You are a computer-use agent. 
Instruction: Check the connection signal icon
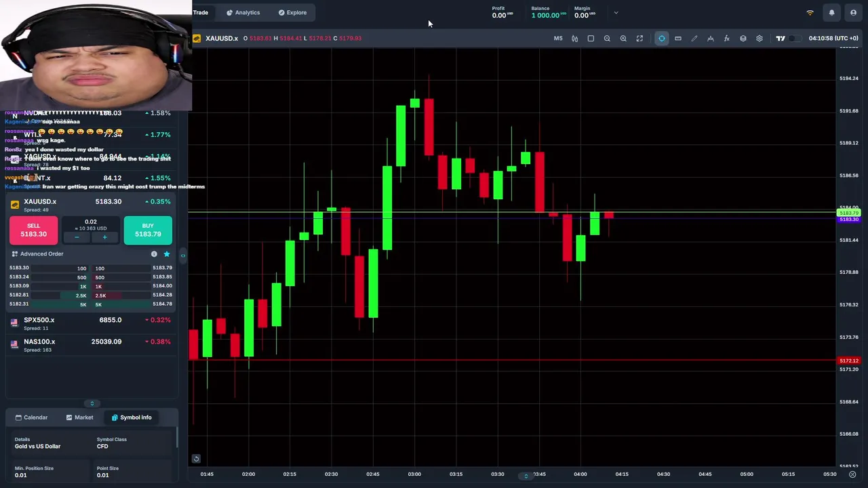pos(810,13)
